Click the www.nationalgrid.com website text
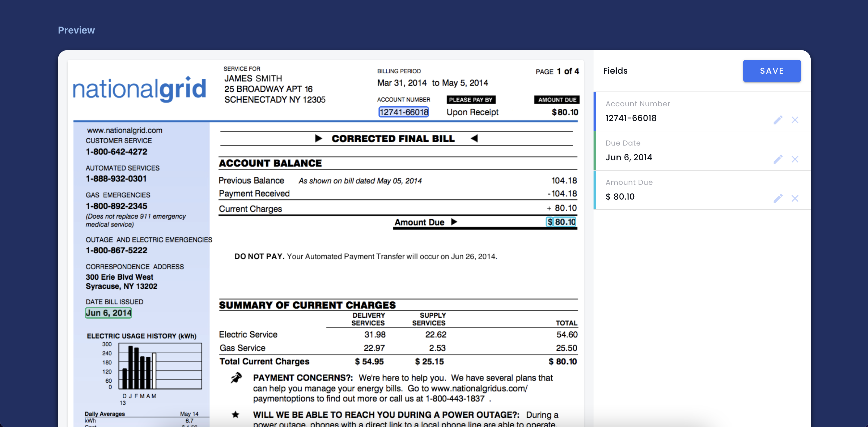The image size is (868, 427). click(x=124, y=130)
